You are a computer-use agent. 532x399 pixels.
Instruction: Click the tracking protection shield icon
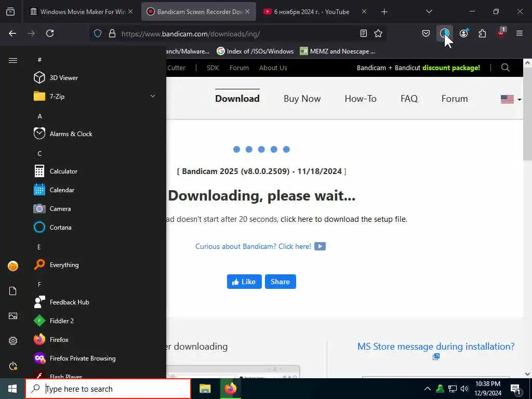(x=98, y=34)
